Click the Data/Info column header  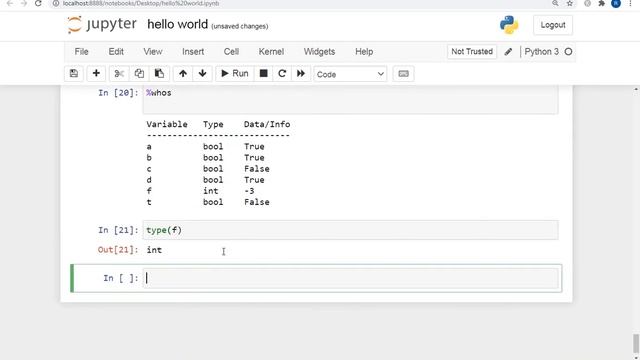(267, 124)
